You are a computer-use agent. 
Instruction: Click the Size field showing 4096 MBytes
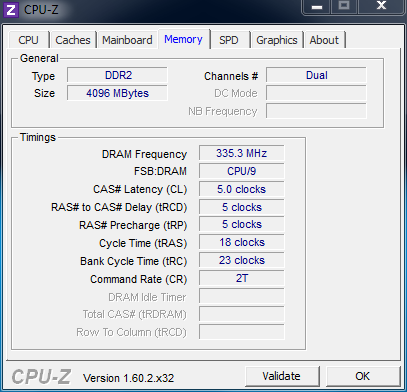(117, 93)
